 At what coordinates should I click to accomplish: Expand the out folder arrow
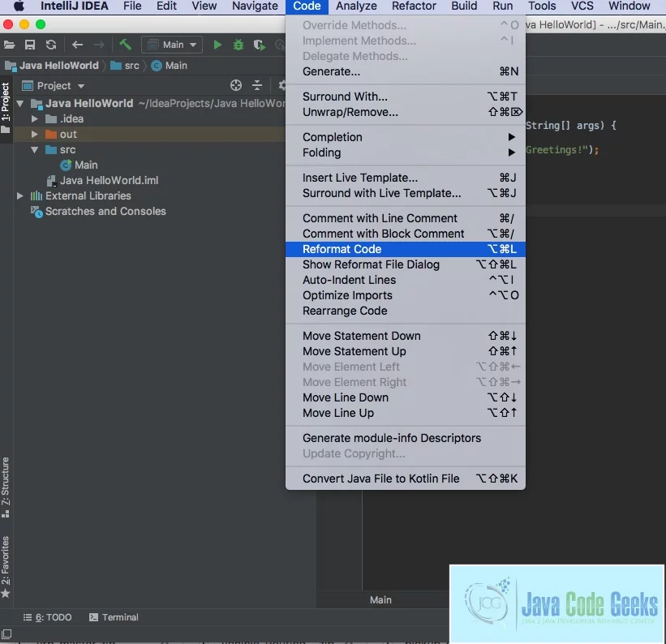point(35,135)
